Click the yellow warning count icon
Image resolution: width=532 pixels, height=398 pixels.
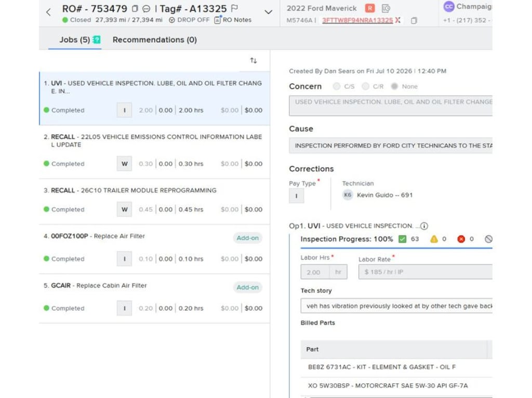point(434,239)
